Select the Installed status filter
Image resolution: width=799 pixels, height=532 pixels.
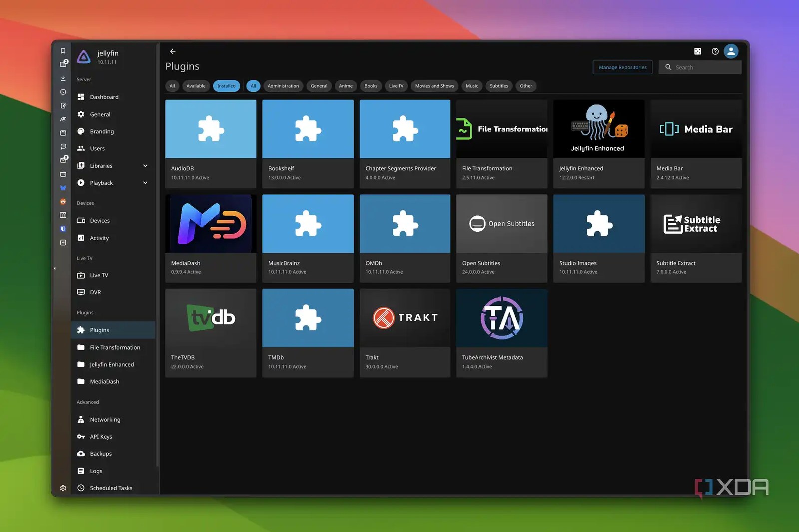point(226,86)
